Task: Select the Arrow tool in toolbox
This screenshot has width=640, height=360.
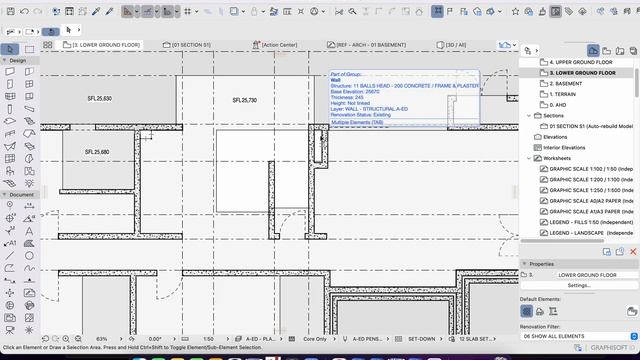Action: point(10,49)
